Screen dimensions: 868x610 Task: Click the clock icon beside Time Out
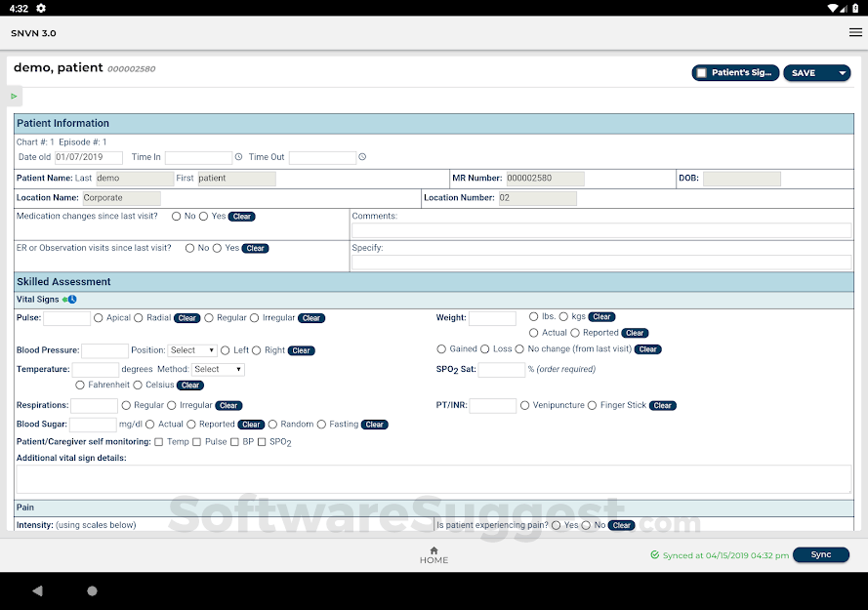361,156
